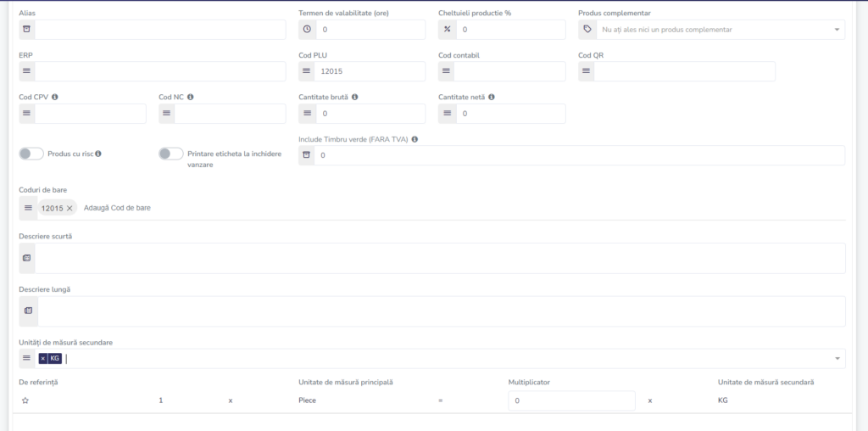Viewport: 868px width, 431px height.
Task: Click the info icon next to Cantitate brută
Action: 354,97
